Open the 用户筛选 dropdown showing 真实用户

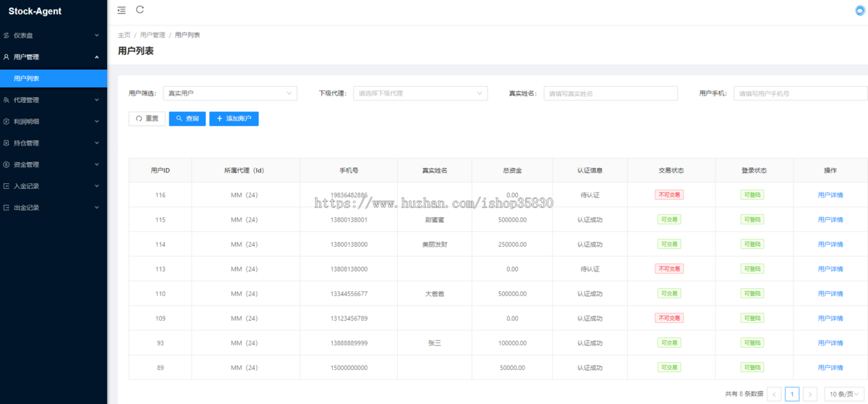tap(230, 93)
